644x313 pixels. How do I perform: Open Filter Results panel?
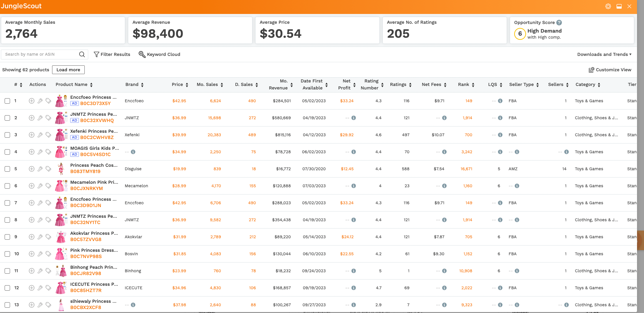pyautogui.click(x=112, y=54)
